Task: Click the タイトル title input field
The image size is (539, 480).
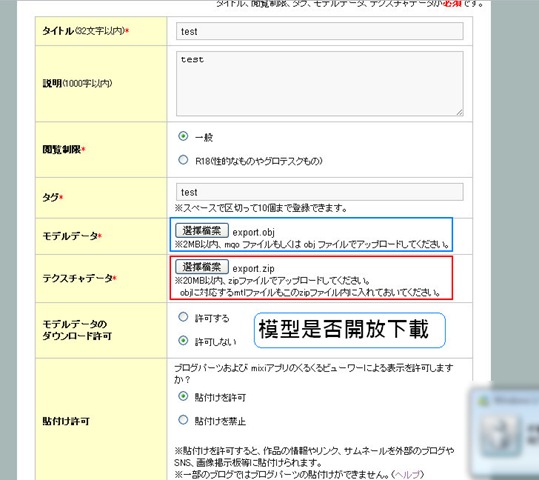Action: (x=319, y=31)
